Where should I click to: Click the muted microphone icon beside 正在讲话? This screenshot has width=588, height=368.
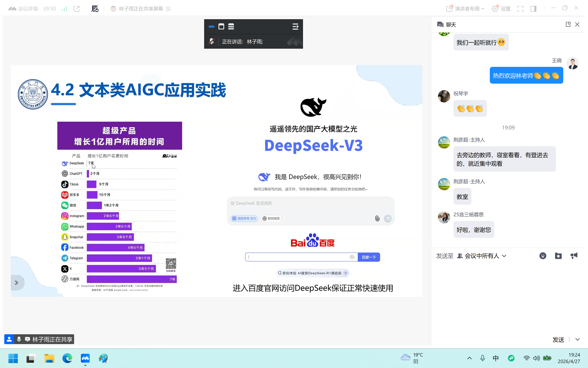pyautogui.click(x=211, y=42)
